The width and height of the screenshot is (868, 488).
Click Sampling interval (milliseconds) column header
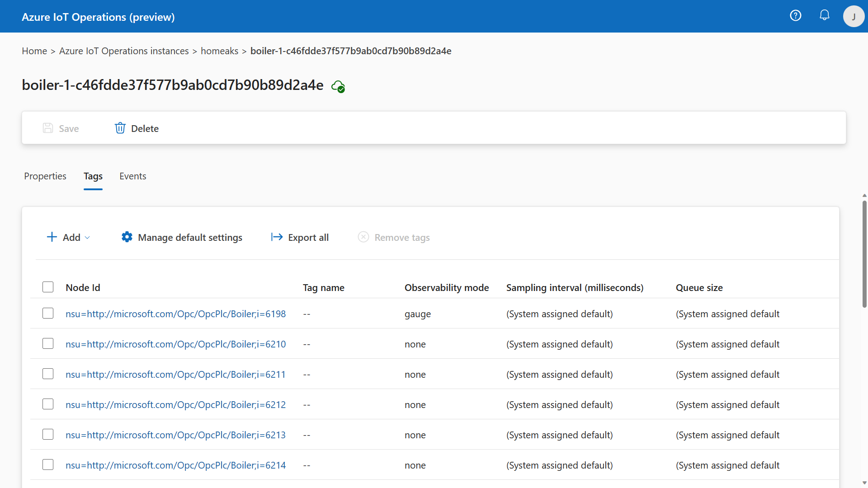[575, 288]
